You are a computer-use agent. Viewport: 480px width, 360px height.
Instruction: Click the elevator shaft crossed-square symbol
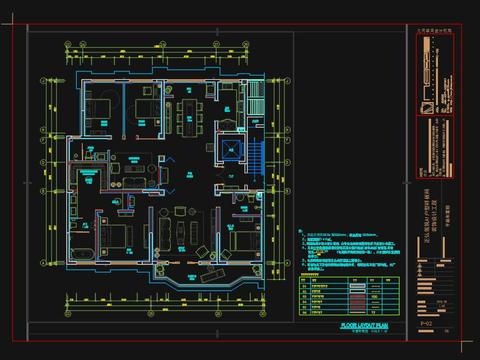[x=231, y=150]
